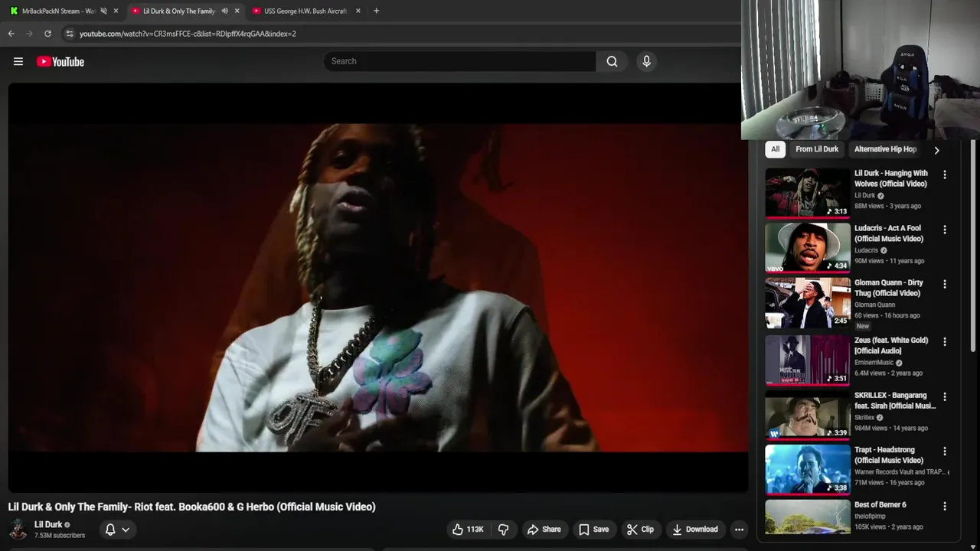Open the Lil Durk channel name link
Screen dimensions: 980x551
pyautogui.click(x=48, y=525)
